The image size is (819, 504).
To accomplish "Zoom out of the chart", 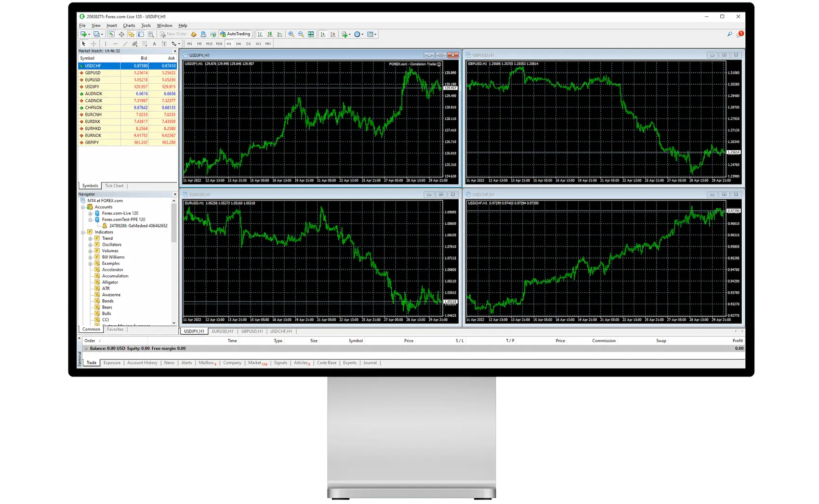I will click(301, 34).
